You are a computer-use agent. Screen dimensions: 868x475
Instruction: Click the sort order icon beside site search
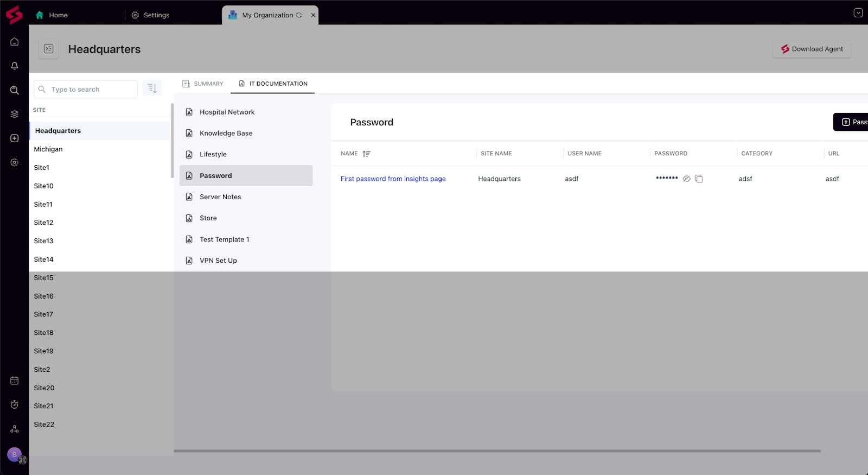[152, 88]
